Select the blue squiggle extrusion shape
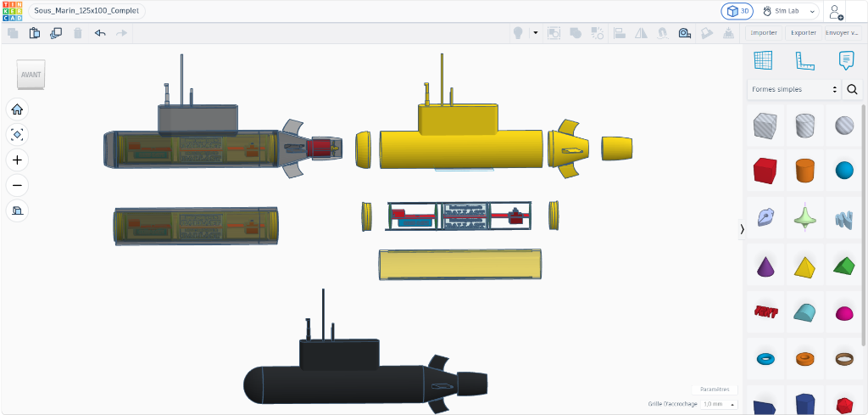The height and width of the screenshot is (415, 868). point(844,220)
